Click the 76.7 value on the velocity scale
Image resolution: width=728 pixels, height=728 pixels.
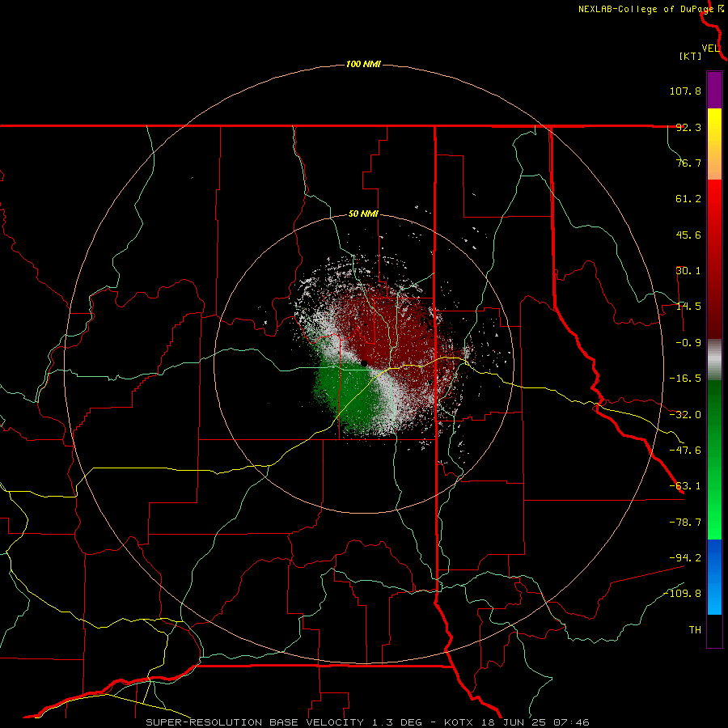pos(688,163)
